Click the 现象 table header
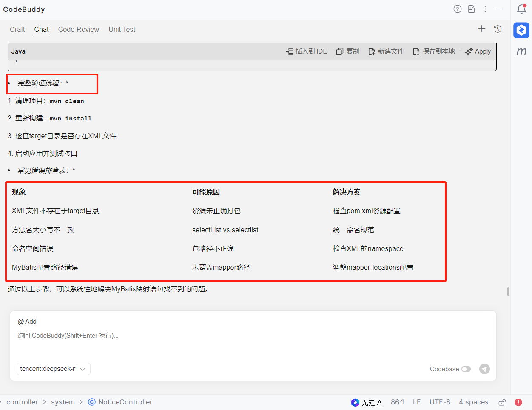 click(19, 192)
